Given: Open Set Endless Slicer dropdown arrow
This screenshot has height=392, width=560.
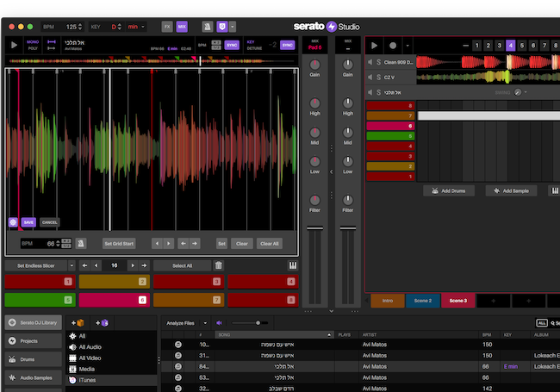Looking at the screenshot, I should [72, 265].
